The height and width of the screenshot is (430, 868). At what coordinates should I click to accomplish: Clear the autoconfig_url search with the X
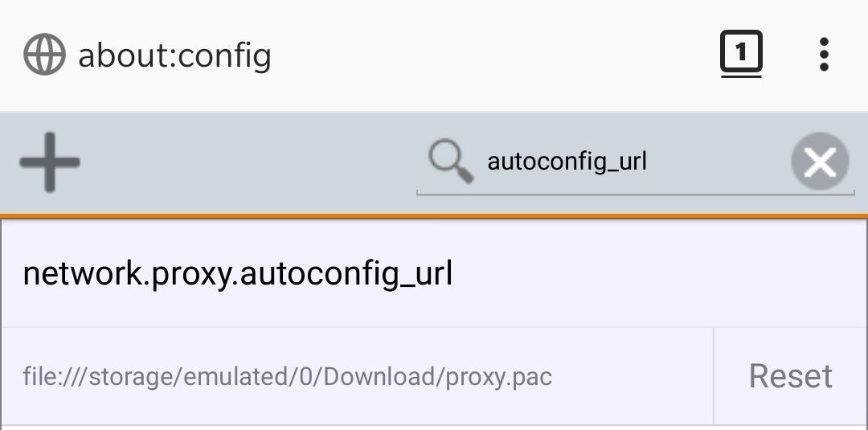[x=820, y=162]
